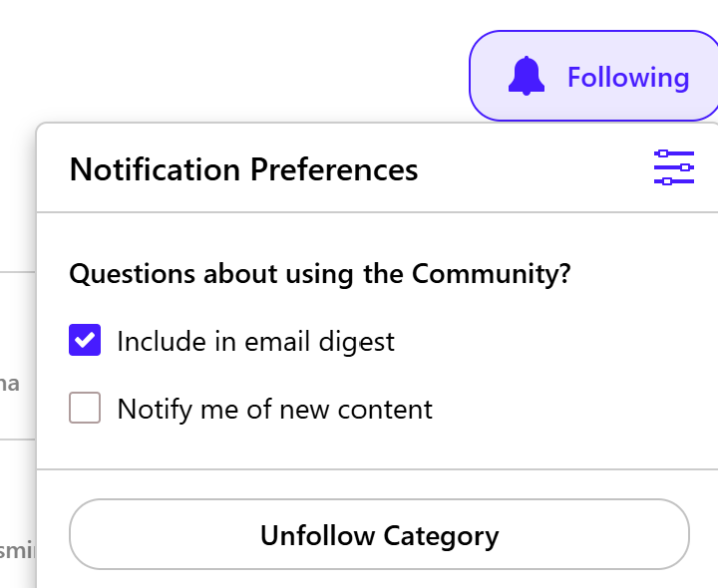Uncheck the Include in email digest checkbox
The width and height of the screenshot is (718, 588).
pyautogui.click(x=85, y=341)
